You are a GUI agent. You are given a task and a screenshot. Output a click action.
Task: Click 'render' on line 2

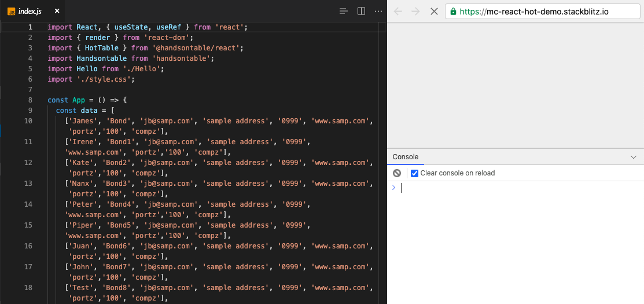(x=97, y=38)
